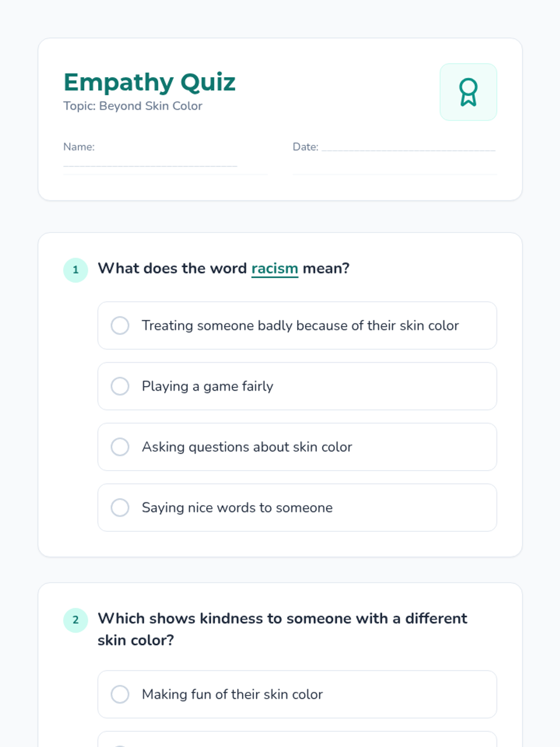
Task: Open the underlined 'racism' link
Action: pyautogui.click(x=274, y=268)
